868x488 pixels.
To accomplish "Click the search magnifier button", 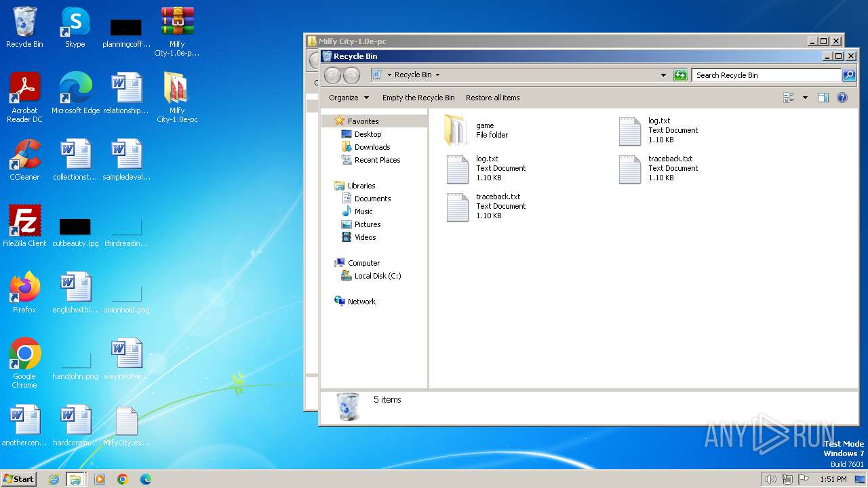I will (x=849, y=75).
